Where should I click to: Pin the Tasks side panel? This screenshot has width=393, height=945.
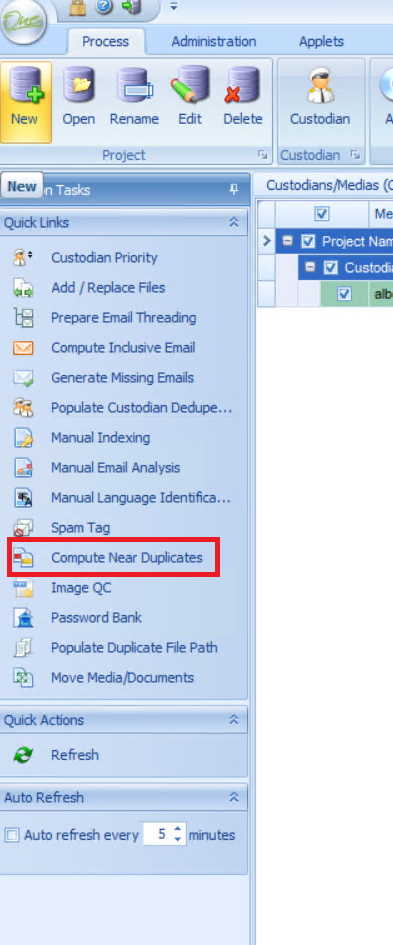tap(234, 190)
